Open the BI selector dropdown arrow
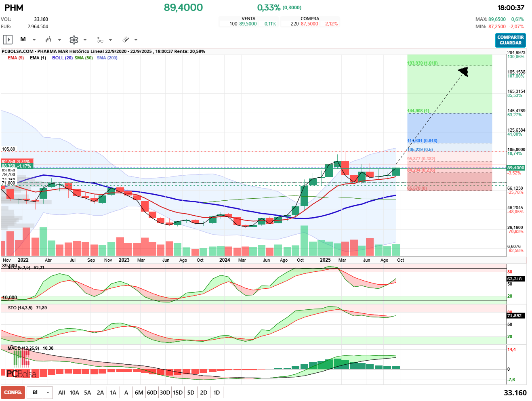 tap(48, 393)
